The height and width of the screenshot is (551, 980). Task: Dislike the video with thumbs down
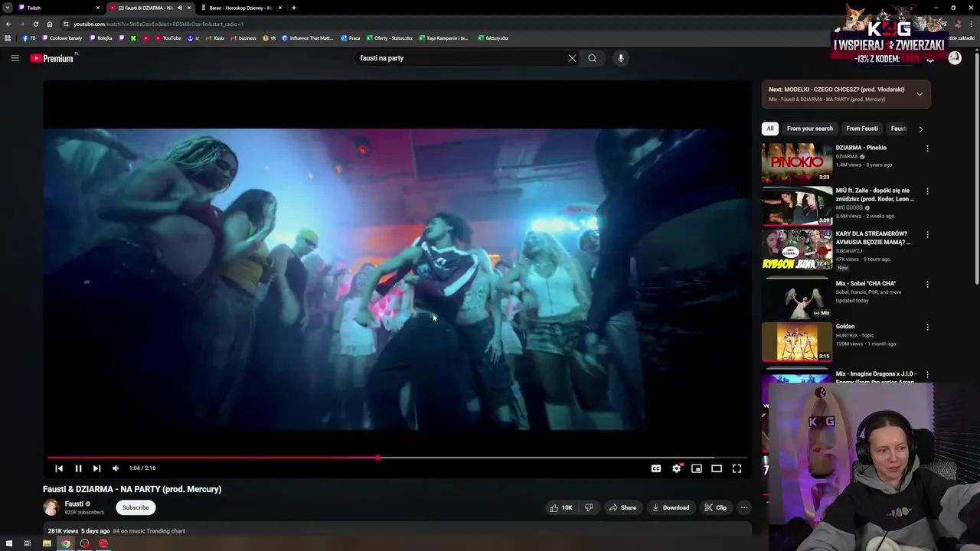pyautogui.click(x=589, y=507)
